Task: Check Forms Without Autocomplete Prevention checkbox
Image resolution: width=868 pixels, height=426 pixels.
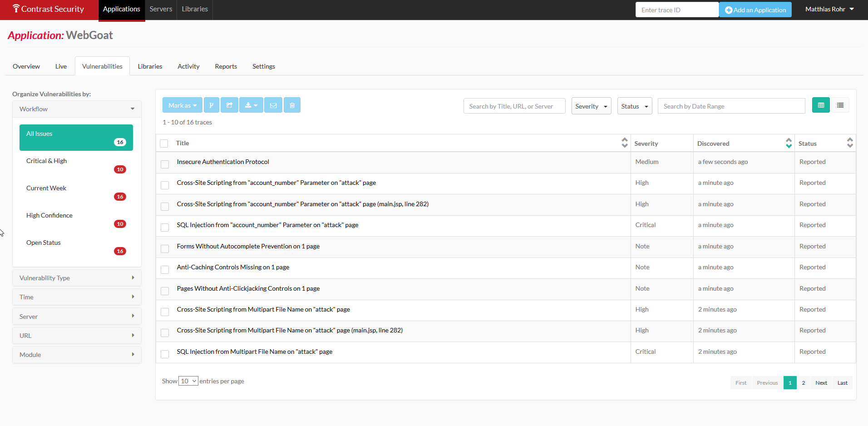Action: pos(165,248)
